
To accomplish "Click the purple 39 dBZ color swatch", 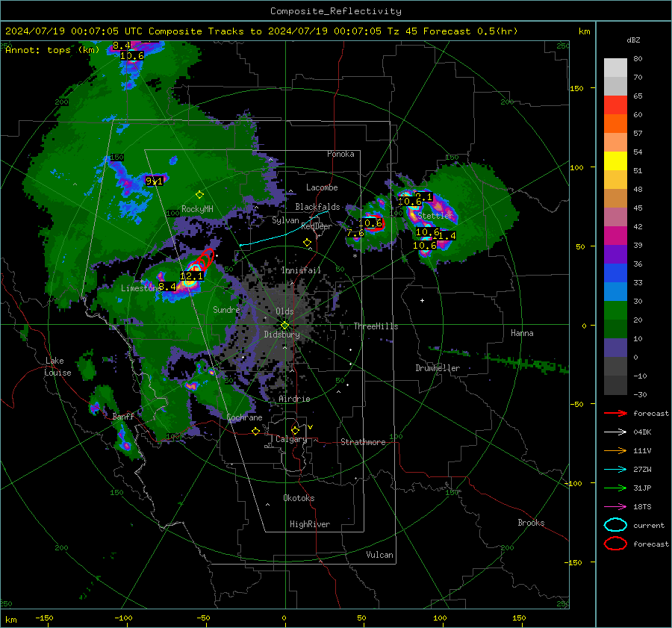I will (x=615, y=255).
